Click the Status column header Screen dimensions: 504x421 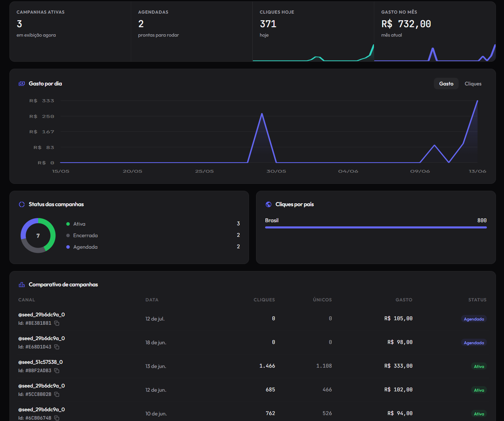pos(477,300)
